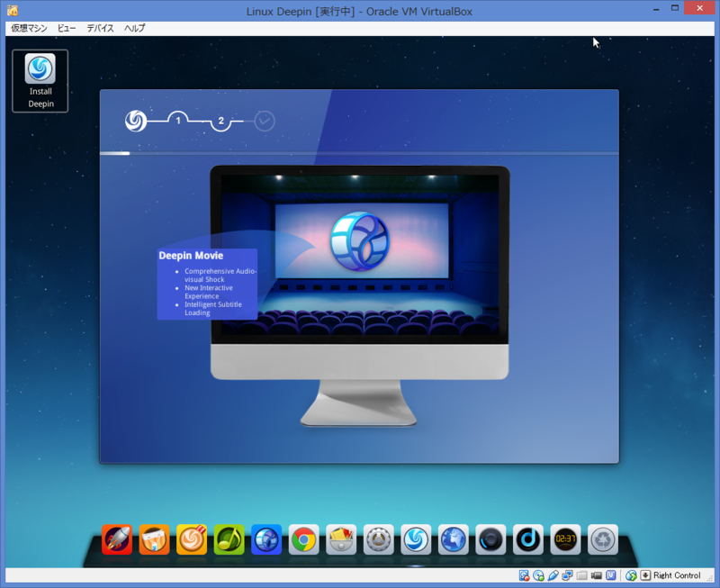Open the digital clock app from the dock
Viewport: 720px width, 588px height.
coord(564,540)
